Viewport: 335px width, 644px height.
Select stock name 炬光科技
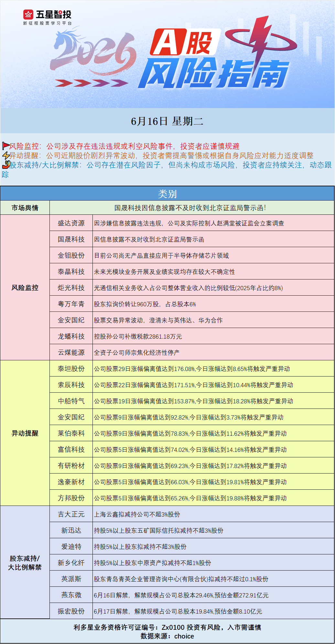[71, 288]
